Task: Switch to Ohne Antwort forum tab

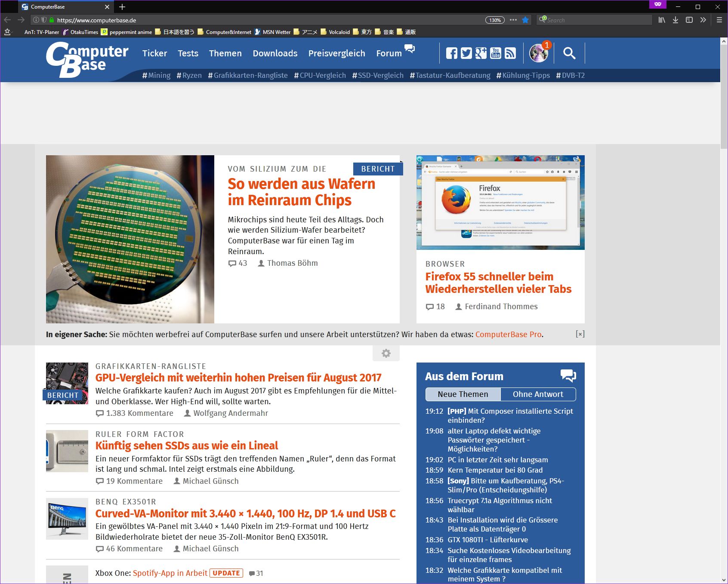Action: pos(538,394)
